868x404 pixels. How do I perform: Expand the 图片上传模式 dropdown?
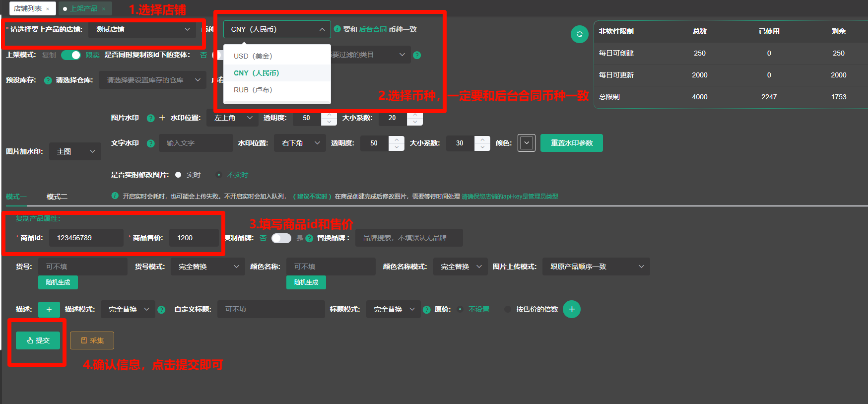(596, 267)
